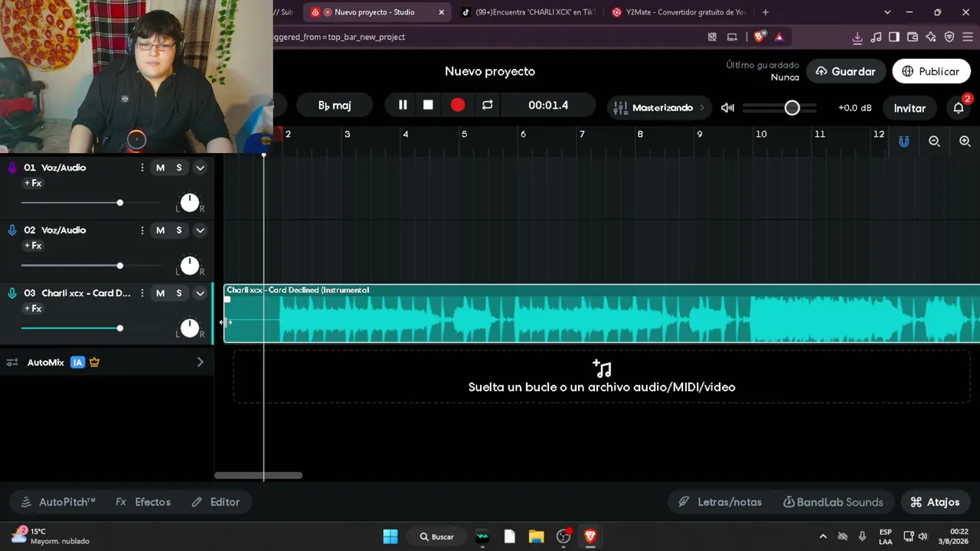
Task: Click track 02 pan knob
Action: pyautogui.click(x=189, y=266)
